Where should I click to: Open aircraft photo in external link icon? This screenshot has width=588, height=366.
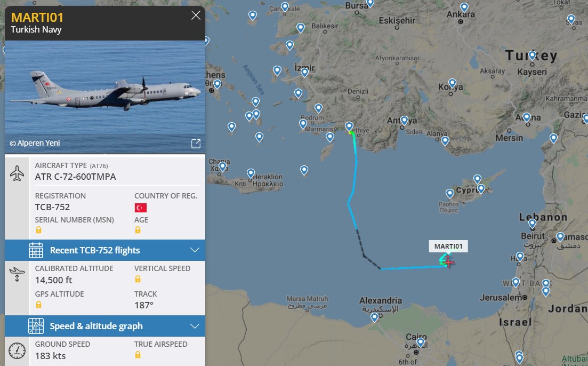(x=196, y=144)
